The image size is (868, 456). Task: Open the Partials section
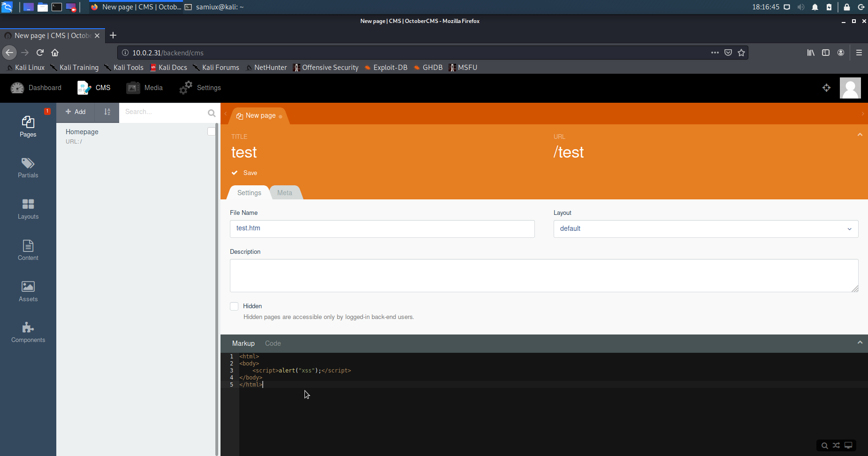28,168
